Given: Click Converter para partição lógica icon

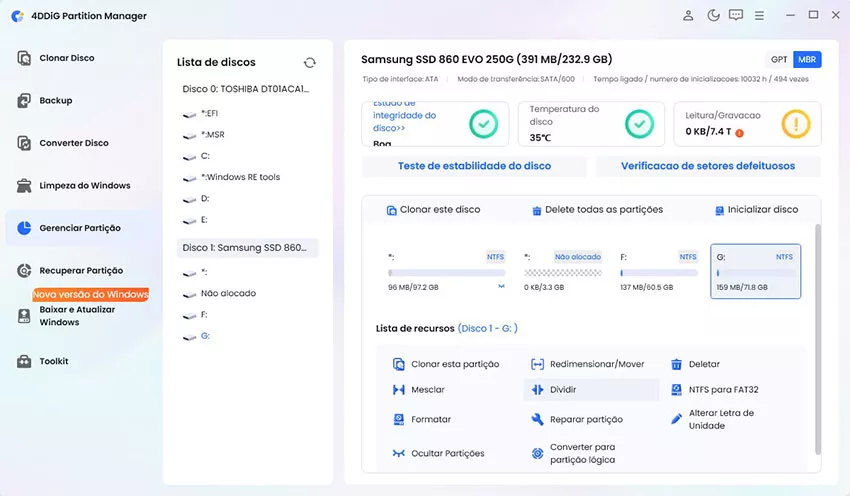Looking at the screenshot, I should tap(537, 453).
